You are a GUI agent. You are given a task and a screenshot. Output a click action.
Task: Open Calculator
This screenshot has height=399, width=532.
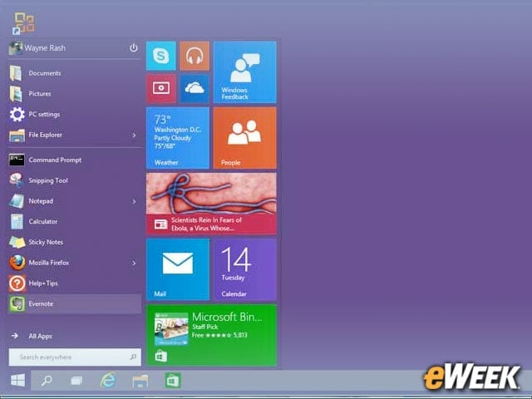[x=75, y=222]
